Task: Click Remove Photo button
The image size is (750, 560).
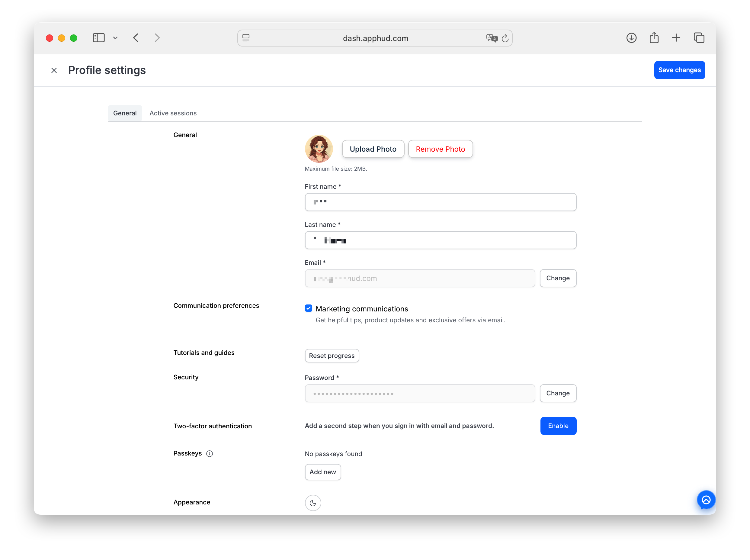Action: [x=440, y=149]
